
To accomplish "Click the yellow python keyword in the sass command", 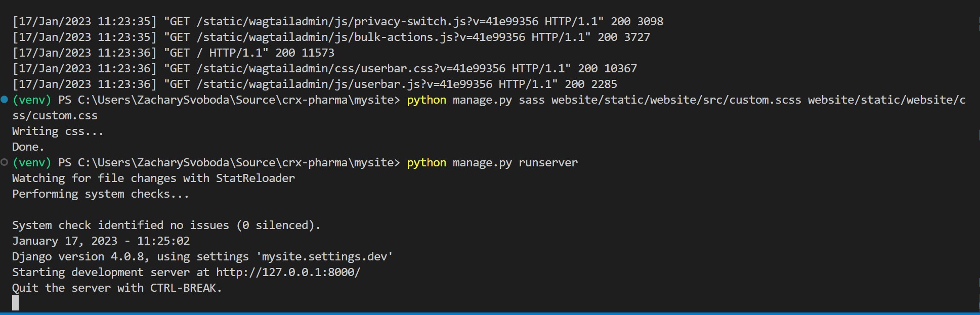I will pos(427,100).
